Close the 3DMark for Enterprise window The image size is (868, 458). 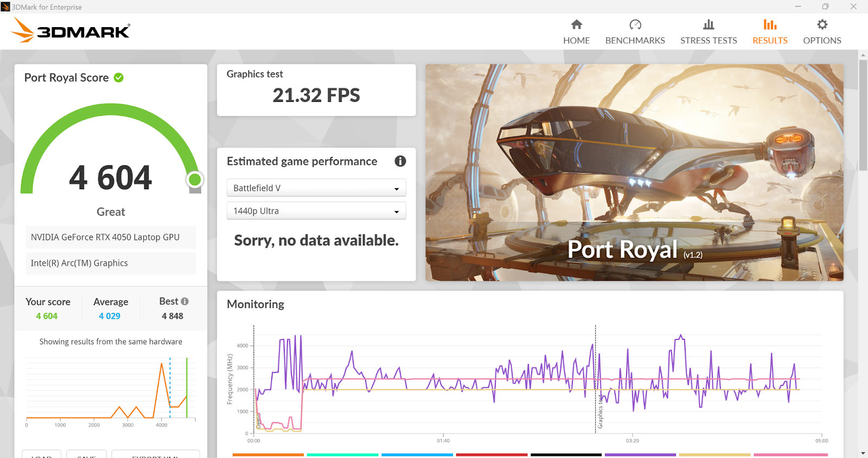pyautogui.click(x=853, y=7)
